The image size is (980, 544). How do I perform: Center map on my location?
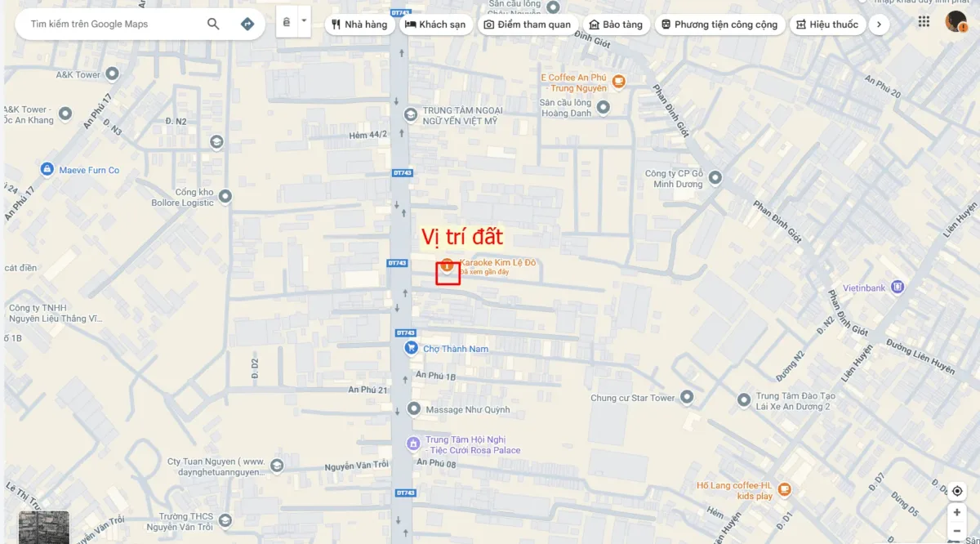[957, 491]
